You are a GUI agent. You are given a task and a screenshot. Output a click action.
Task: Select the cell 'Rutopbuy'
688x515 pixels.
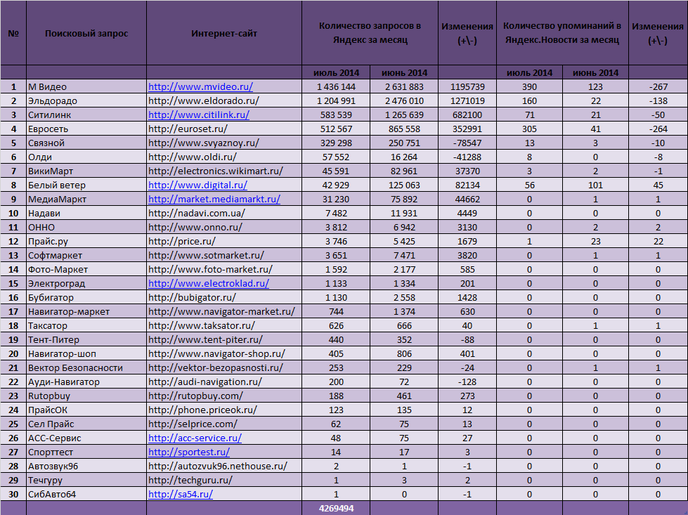86,396
